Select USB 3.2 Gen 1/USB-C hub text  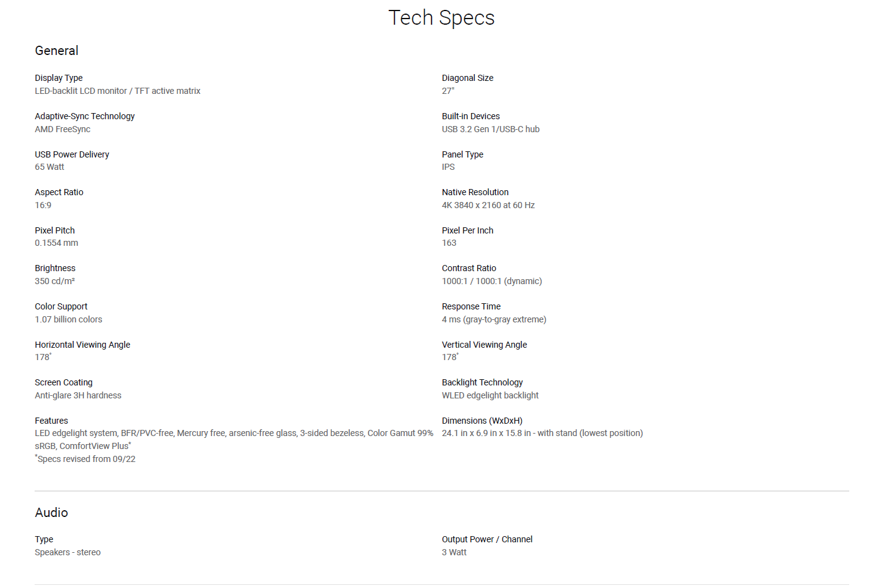coord(491,129)
